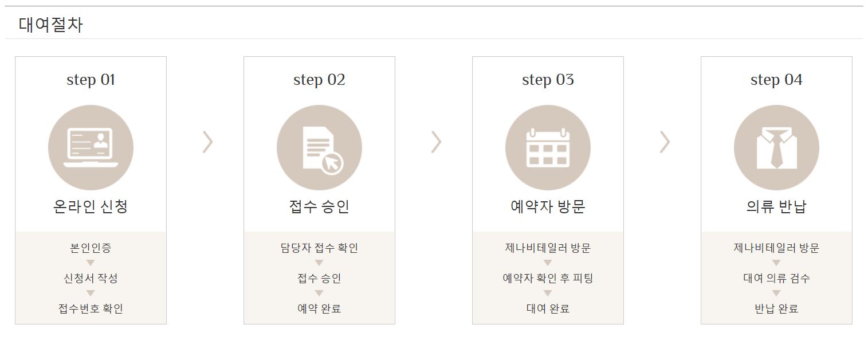This screenshot has height=344, width=868.
Task: Click the 대여절차 section heading
Action: 51,25
